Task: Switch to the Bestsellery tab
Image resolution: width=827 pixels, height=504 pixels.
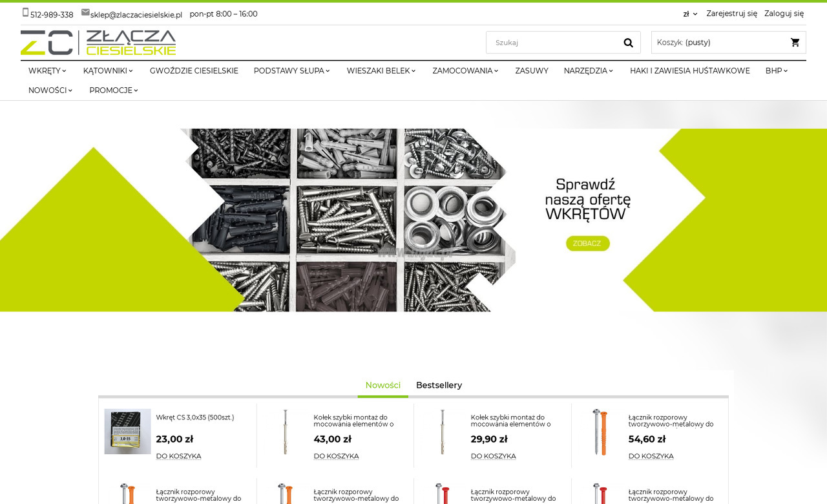Action: [x=439, y=385]
